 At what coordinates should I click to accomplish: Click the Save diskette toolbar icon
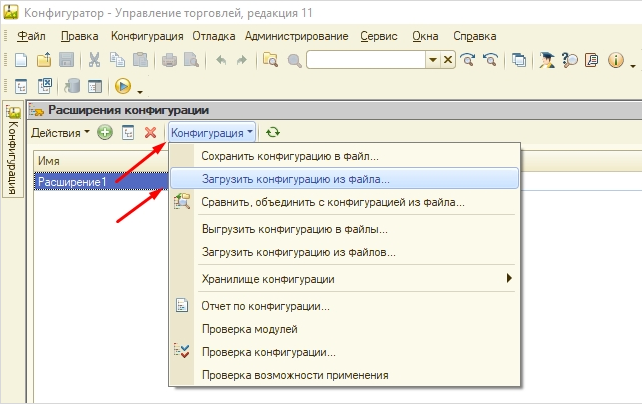[x=67, y=60]
